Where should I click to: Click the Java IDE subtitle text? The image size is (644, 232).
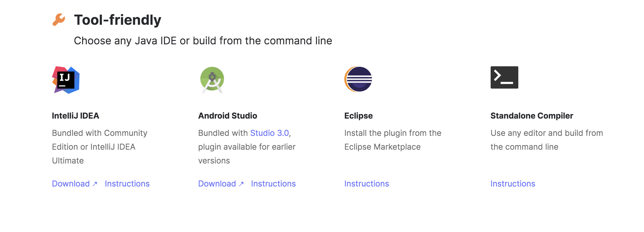[203, 41]
